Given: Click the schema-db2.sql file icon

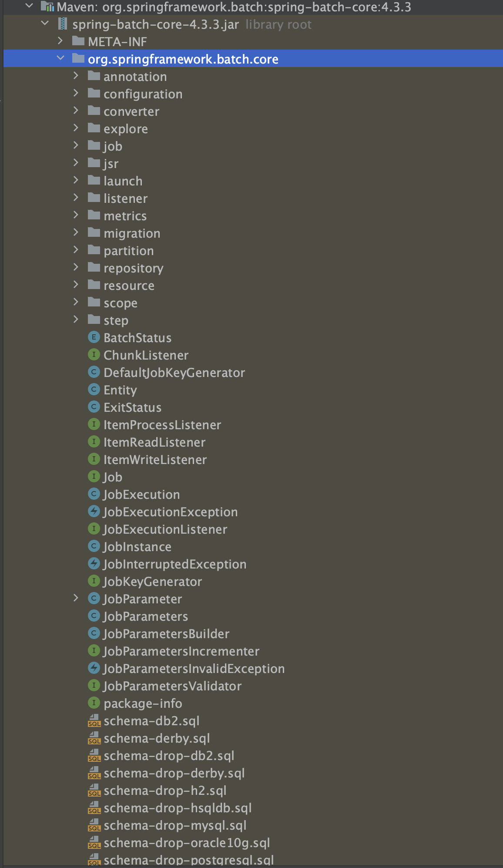Looking at the screenshot, I should [94, 721].
